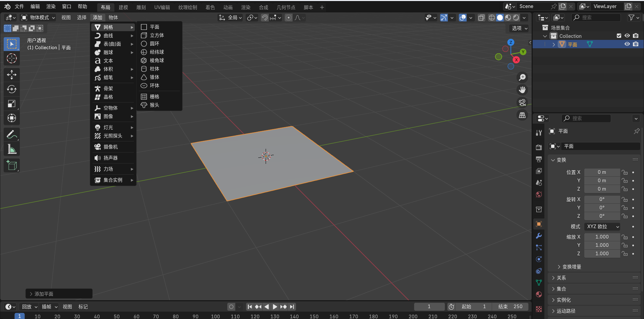644x319 pixels.
Task: Open 灯光 submenu in add menu
Action: [113, 127]
